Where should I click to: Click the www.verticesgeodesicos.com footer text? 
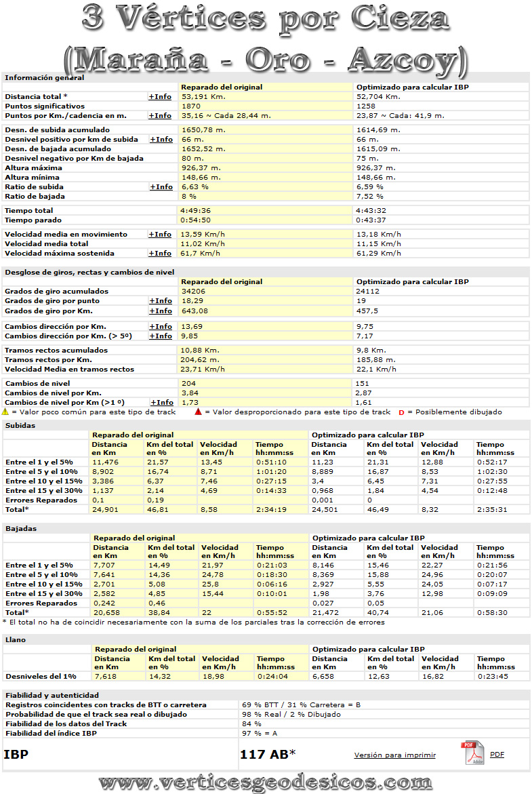[266, 782]
